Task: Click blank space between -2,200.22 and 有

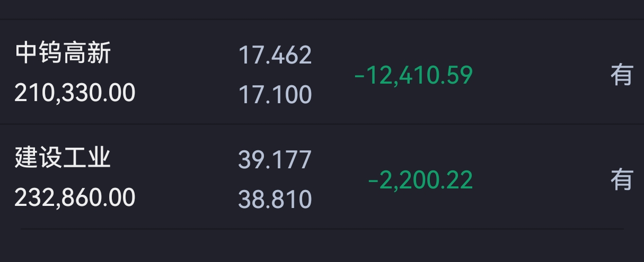Action: pos(541,180)
